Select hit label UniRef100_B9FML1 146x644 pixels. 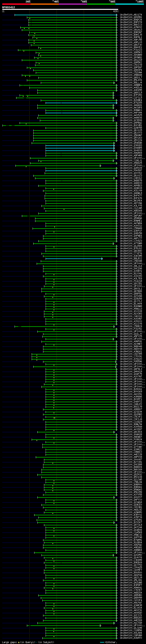coord(131,37)
